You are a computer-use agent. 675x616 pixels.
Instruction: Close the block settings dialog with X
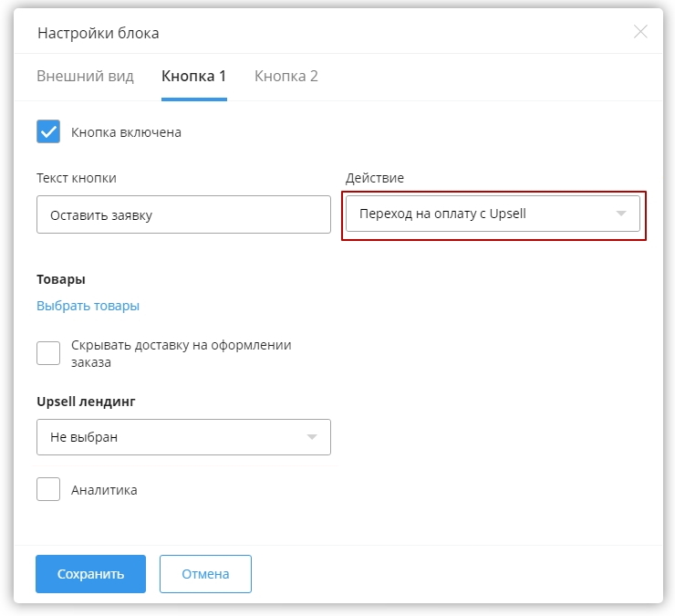pos(640,32)
